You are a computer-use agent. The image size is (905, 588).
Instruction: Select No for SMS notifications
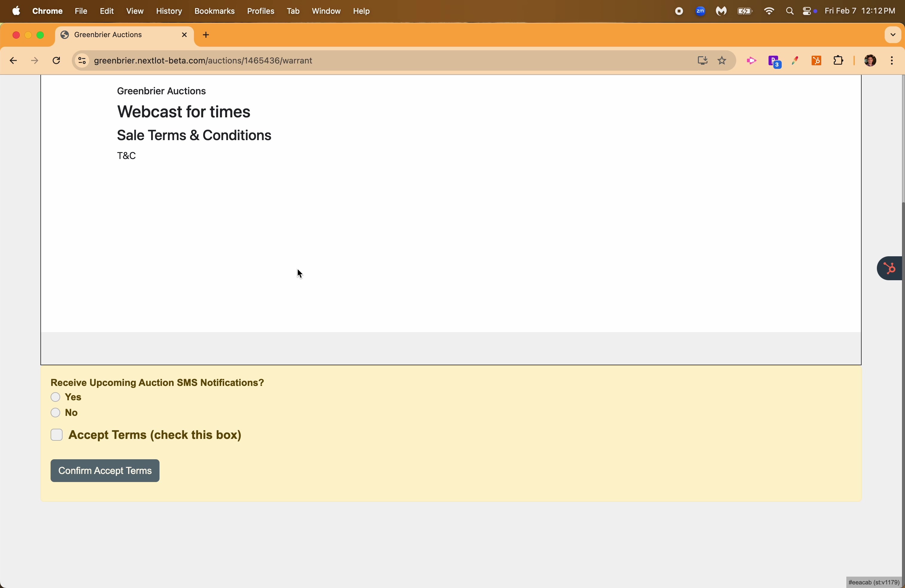coord(56,413)
